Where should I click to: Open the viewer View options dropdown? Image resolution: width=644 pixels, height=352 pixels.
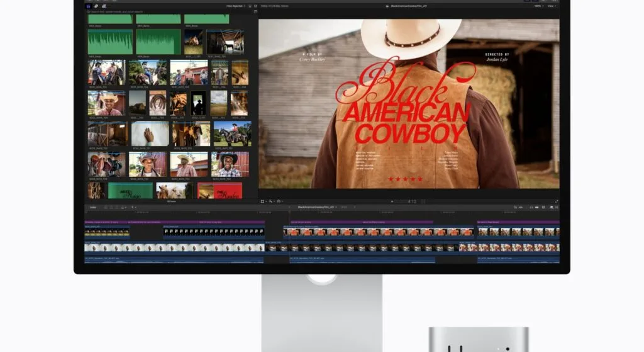(551, 6)
